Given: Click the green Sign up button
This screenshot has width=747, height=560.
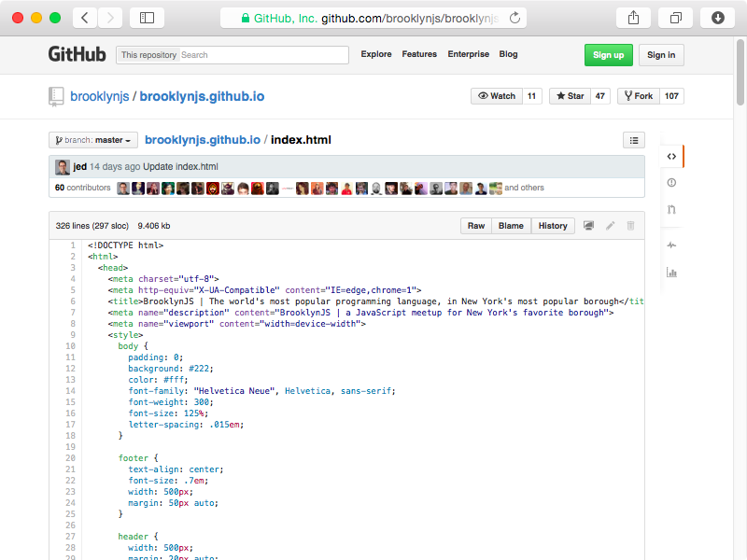Looking at the screenshot, I should 609,55.
